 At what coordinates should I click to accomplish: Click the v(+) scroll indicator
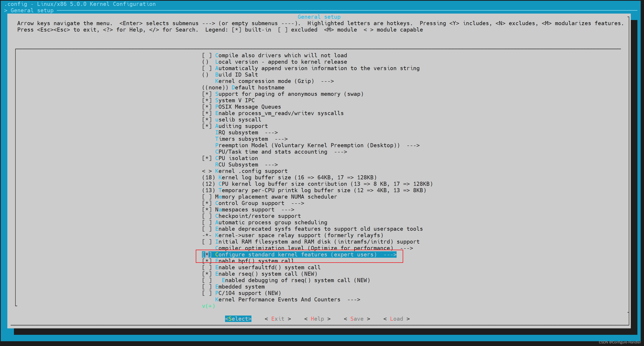click(208, 306)
